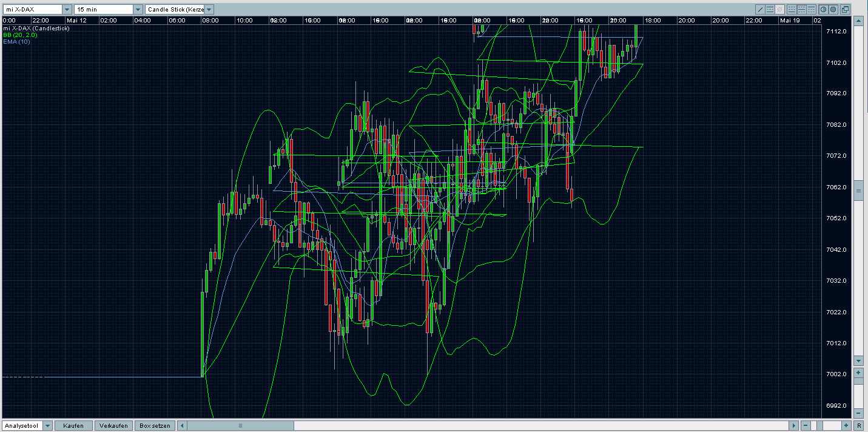
Task: Zoom in horizontal time axis with plus
Action: pyautogui.click(x=846, y=425)
